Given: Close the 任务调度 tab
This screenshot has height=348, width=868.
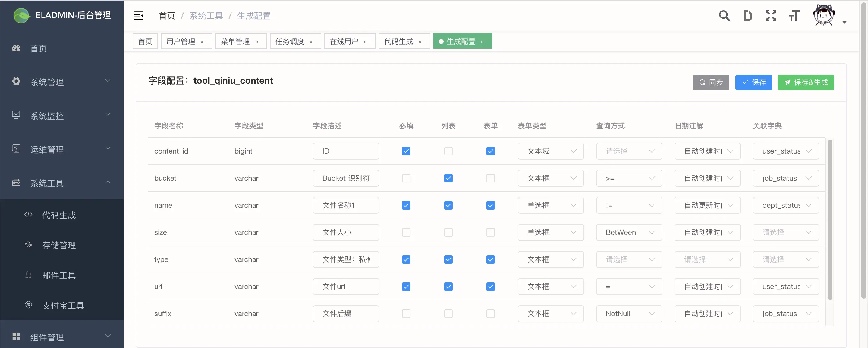Looking at the screenshot, I should pyautogui.click(x=311, y=42).
